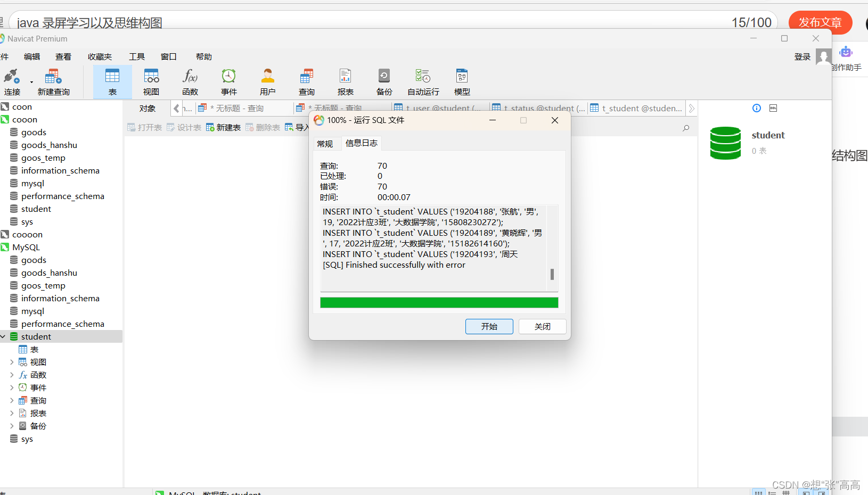Click the 开始 button in the dialog
This screenshot has height=495, width=868.
point(489,326)
